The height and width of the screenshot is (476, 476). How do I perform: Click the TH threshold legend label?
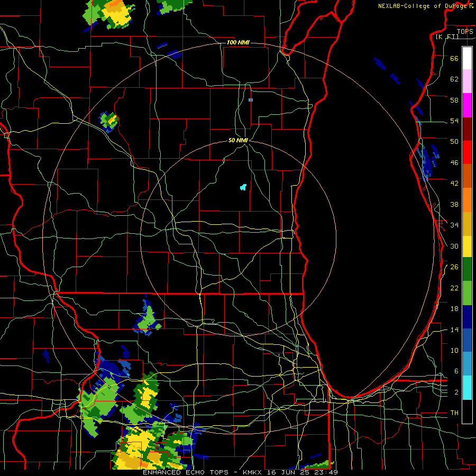coord(454,413)
